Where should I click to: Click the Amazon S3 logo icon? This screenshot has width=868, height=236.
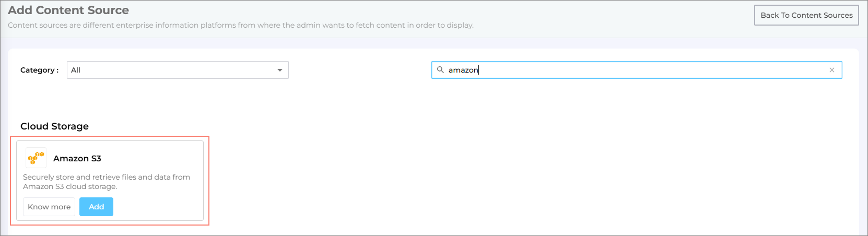[36, 158]
